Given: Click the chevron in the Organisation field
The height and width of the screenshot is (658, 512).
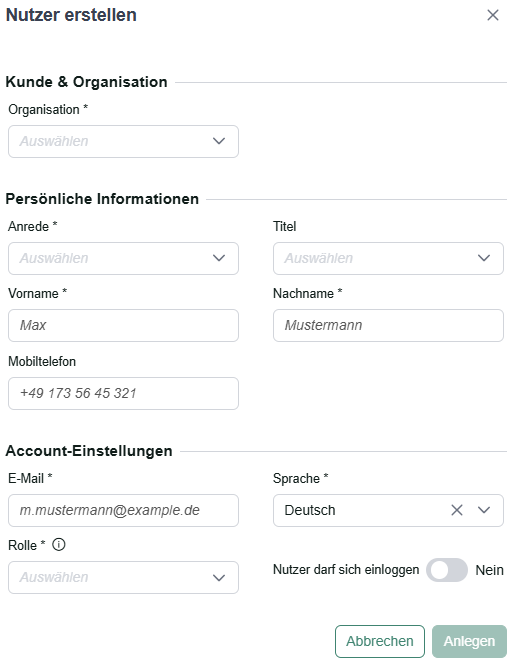Looking at the screenshot, I should point(219,141).
